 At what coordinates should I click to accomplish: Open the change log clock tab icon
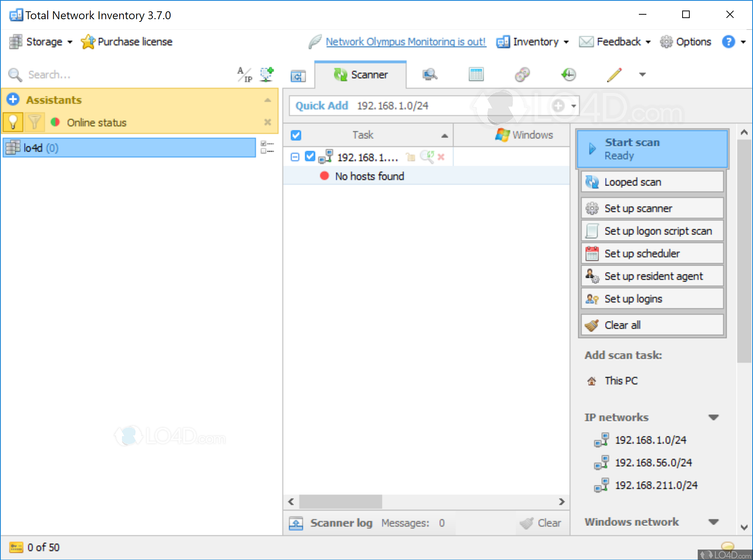(568, 75)
